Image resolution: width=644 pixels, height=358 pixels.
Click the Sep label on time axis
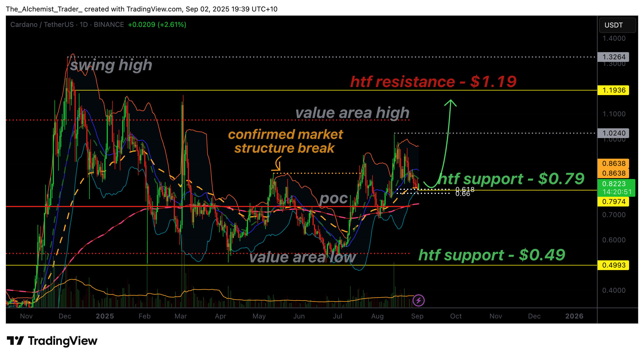click(x=417, y=316)
